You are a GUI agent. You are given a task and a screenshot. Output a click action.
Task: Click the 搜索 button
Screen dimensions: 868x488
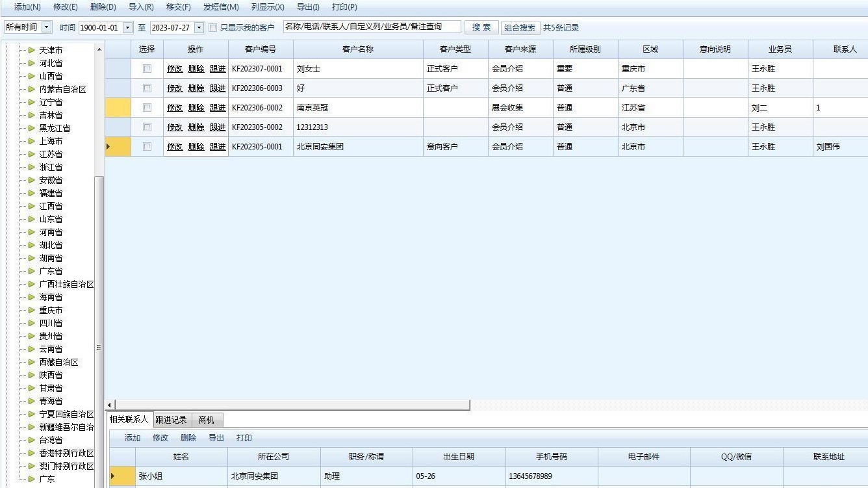[481, 27]
